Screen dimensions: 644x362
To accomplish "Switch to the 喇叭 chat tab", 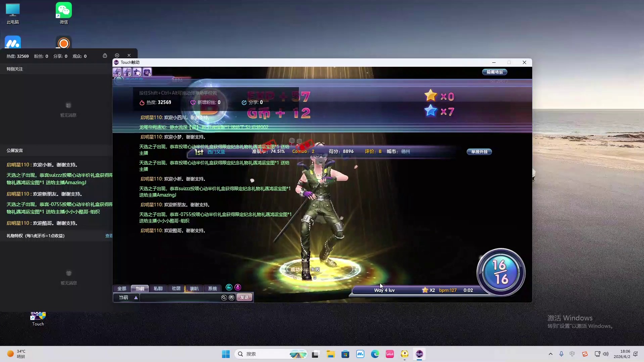I will pyautogui.click(x=194, y=289).
